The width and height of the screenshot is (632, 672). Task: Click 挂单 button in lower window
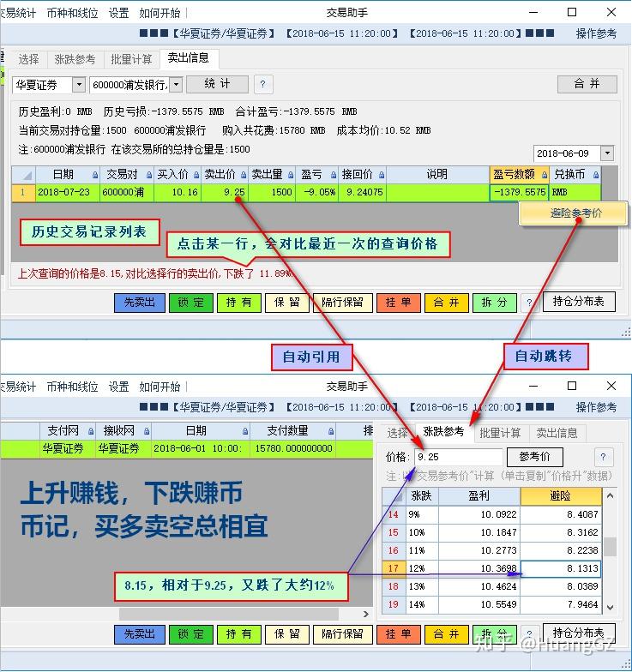pos(398,634)
